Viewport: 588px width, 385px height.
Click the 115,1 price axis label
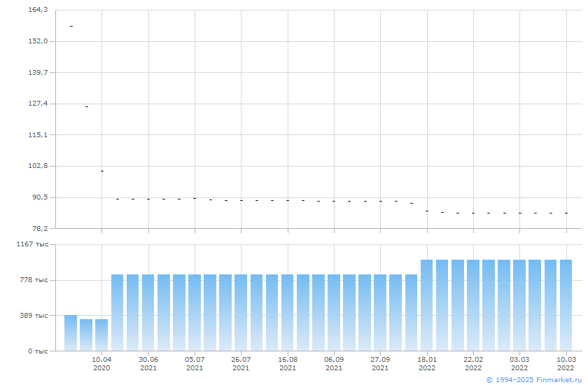click(38, 134)
